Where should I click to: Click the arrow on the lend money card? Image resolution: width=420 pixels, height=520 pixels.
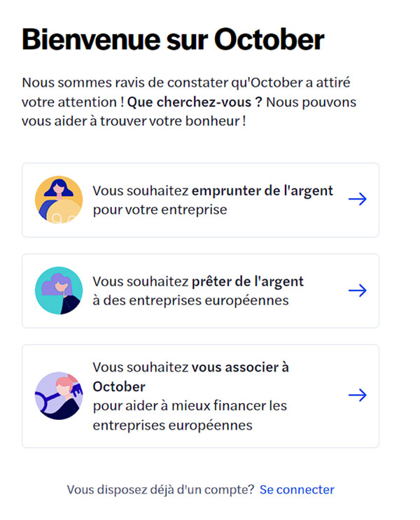point(357,290)
